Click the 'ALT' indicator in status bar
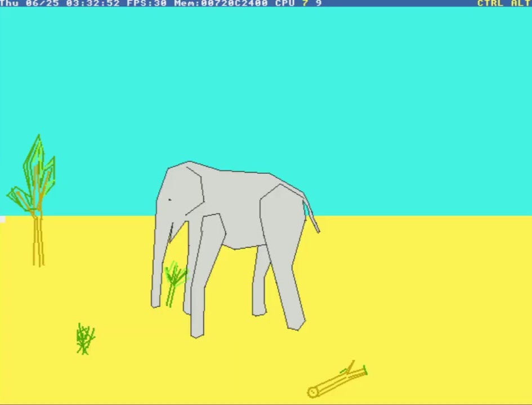532x405 pixels. tap(521, 3)
